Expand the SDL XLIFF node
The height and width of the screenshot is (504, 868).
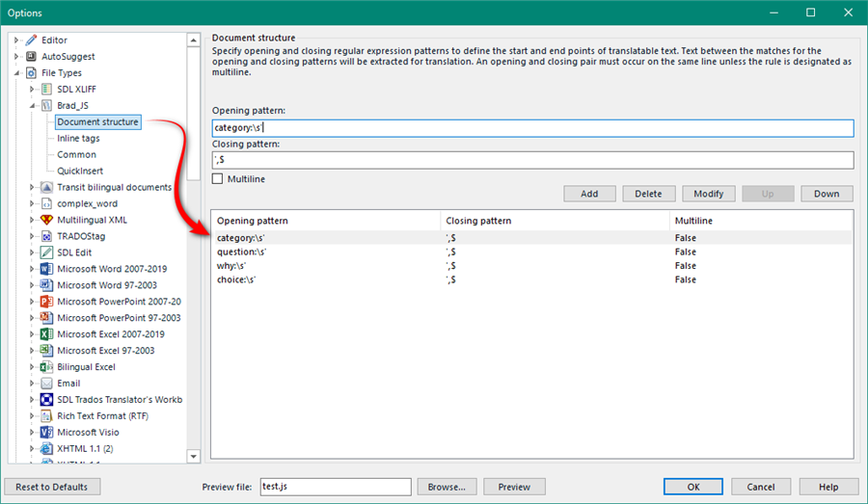pos(32,89)
